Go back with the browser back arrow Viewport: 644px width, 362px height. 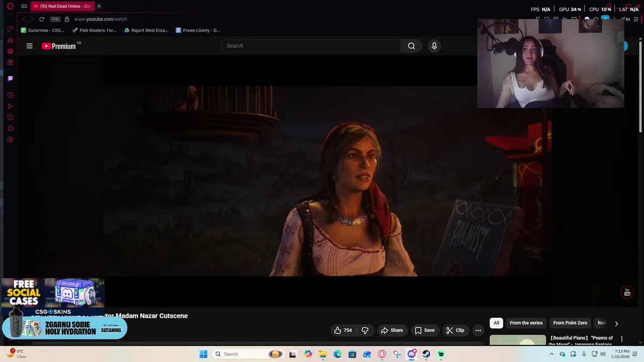coord(24,19)
